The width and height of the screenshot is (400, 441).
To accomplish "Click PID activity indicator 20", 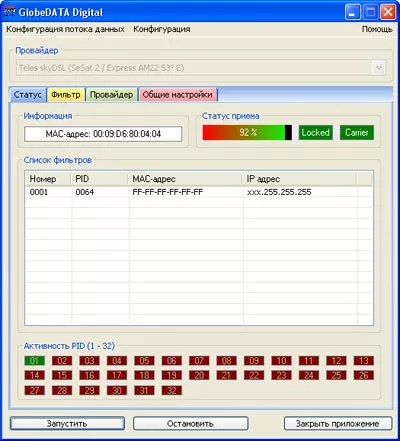I will (x=199, y=375).
